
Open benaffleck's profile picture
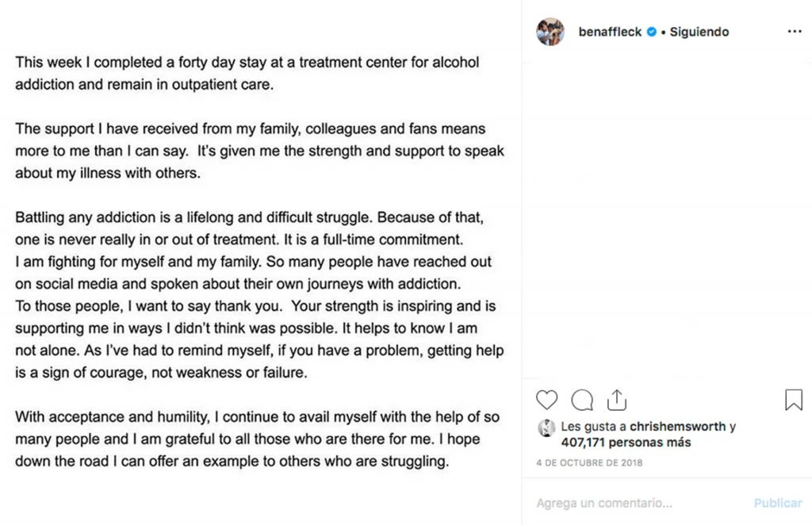pos(550,32)
